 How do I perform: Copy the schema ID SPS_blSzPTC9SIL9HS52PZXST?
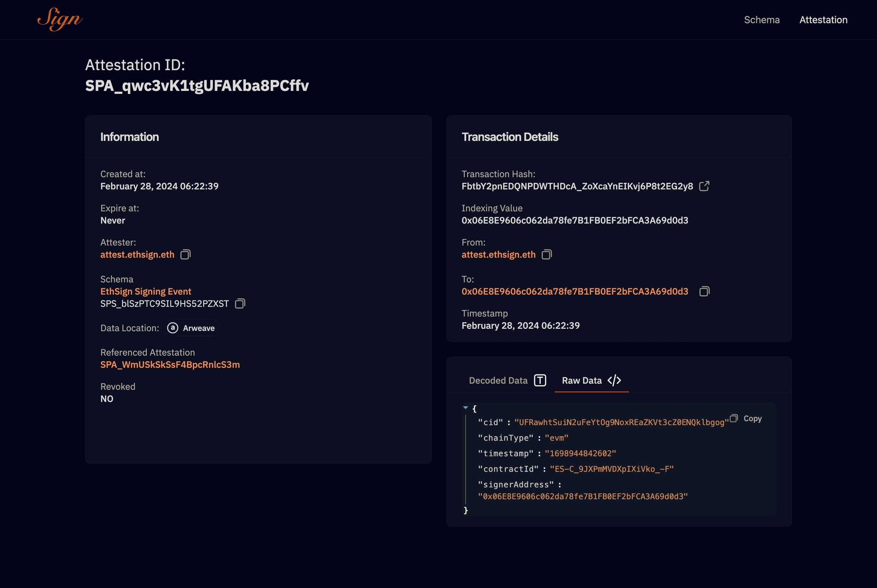pos(240,304)
